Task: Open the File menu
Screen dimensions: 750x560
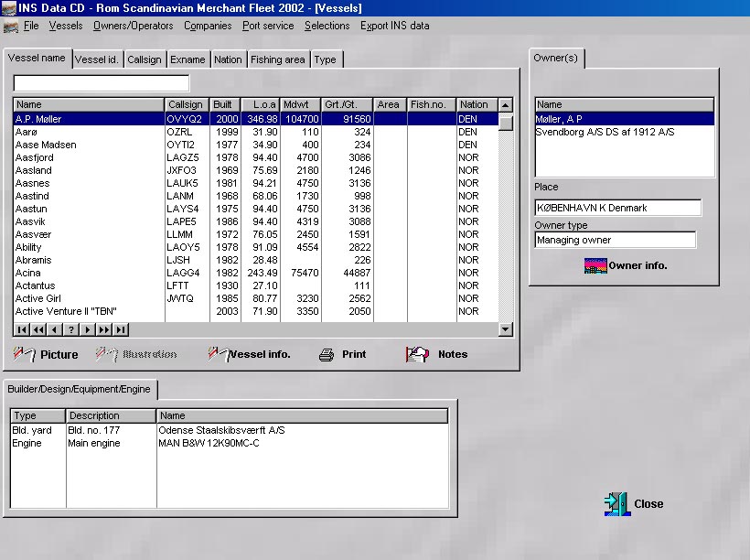Action: pyautogui.click(x=31, y=26)
